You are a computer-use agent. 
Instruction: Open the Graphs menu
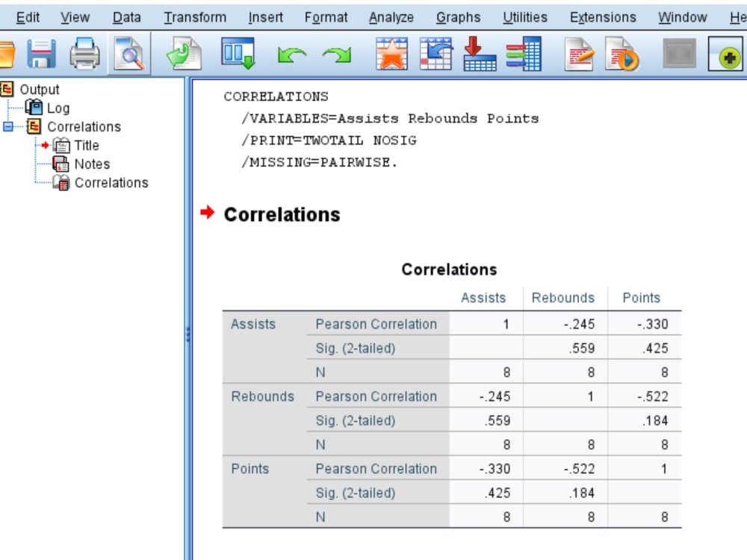point(459,18)
